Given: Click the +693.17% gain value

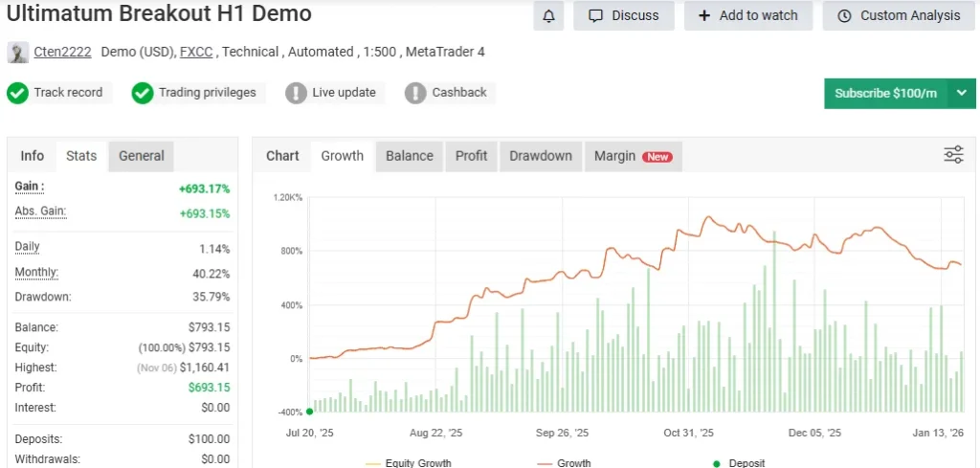Looking at the screenshot, I should point(205,189).
